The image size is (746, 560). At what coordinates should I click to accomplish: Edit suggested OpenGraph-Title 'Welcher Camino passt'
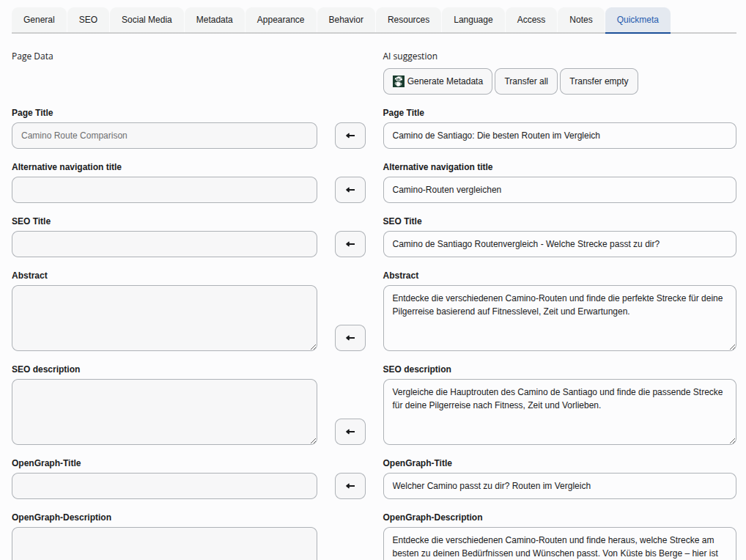[560, 486]
